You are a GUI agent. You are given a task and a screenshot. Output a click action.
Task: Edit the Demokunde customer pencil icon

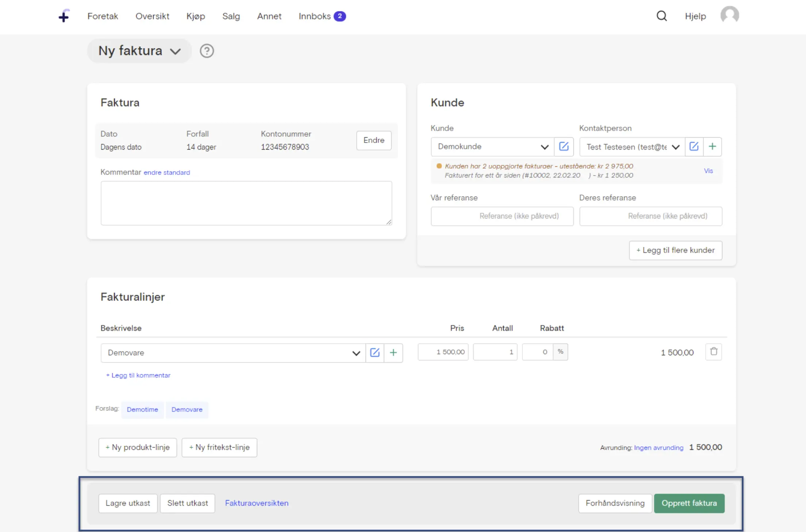[x=564, y=147]
